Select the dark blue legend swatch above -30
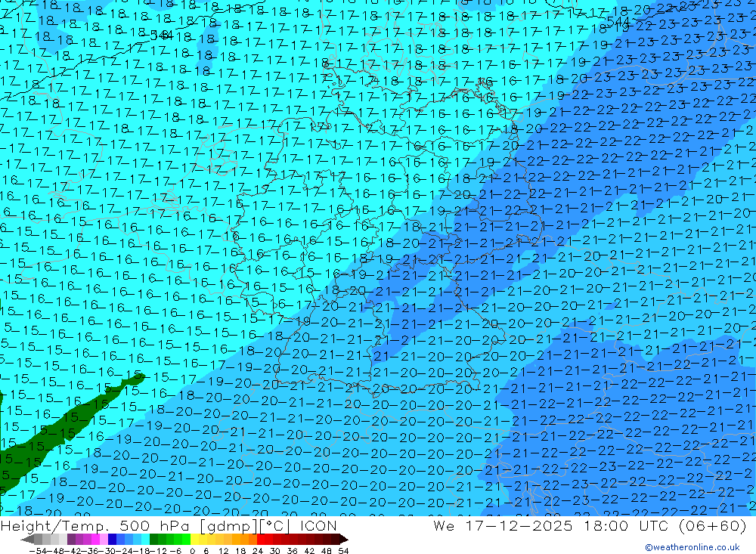 coord(112,539)
